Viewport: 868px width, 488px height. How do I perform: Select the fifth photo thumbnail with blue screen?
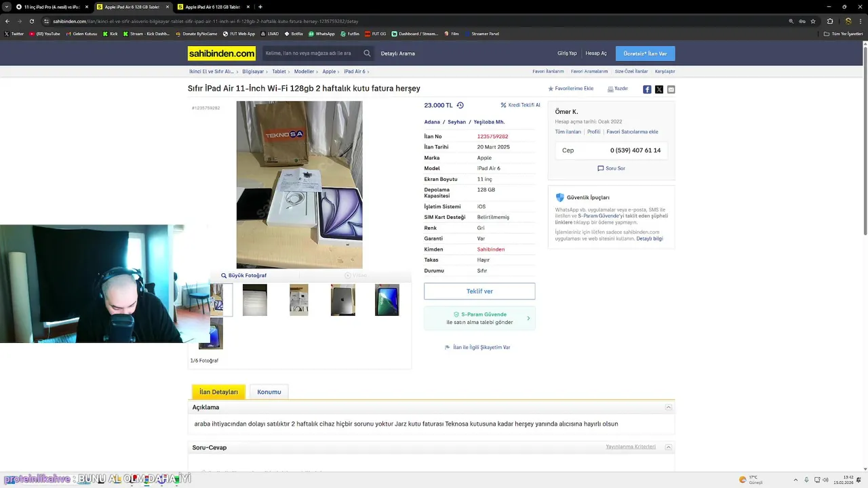coord(387,300)
